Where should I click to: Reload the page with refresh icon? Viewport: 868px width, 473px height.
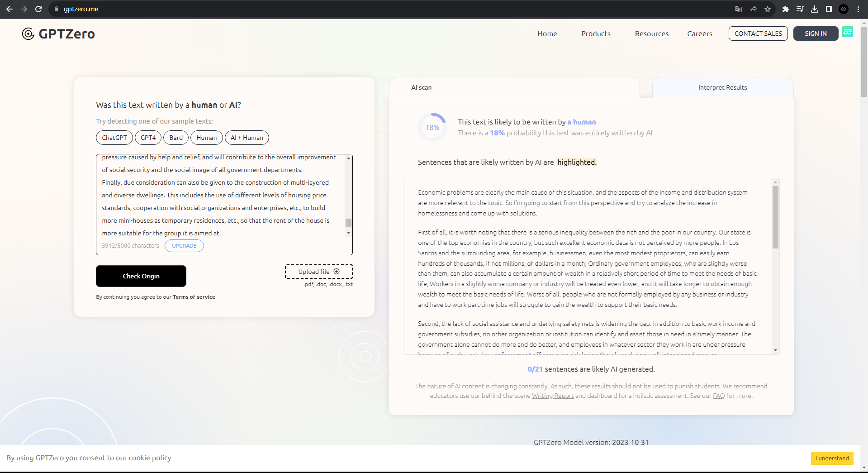38,9
